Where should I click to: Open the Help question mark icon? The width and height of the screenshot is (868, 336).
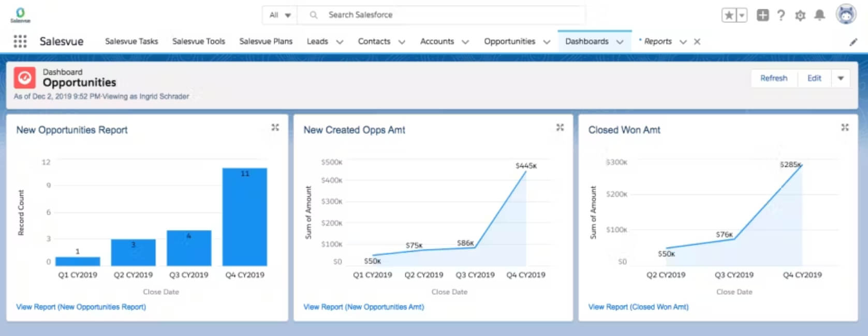[781, 16]
